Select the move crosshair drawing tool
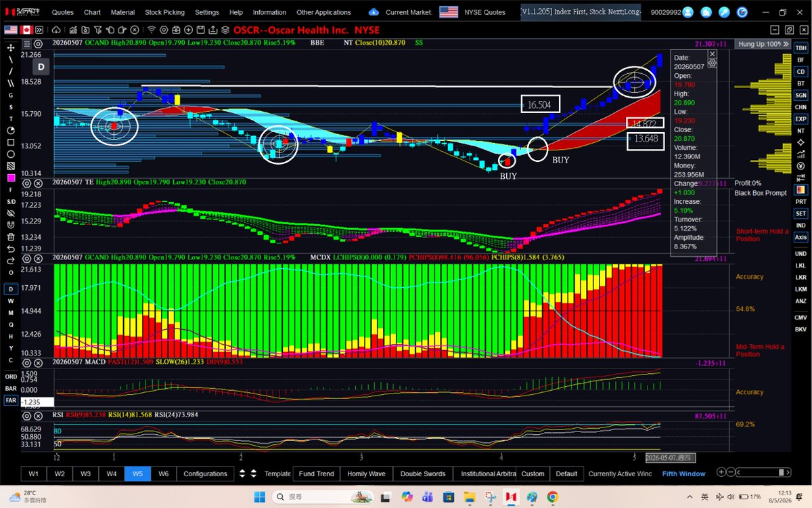812x508 pixels. point(11,47)
